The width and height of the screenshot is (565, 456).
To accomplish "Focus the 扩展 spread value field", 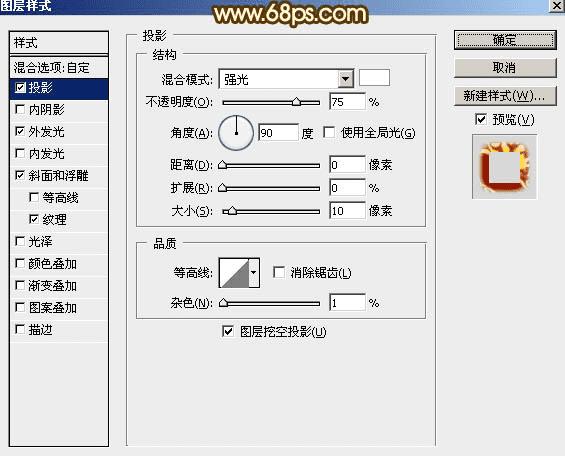I will coord(347,188).
